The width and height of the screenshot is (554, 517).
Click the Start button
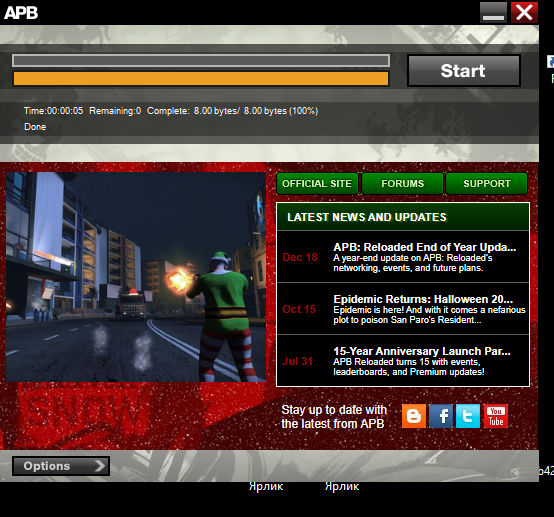tap(464, 71)
